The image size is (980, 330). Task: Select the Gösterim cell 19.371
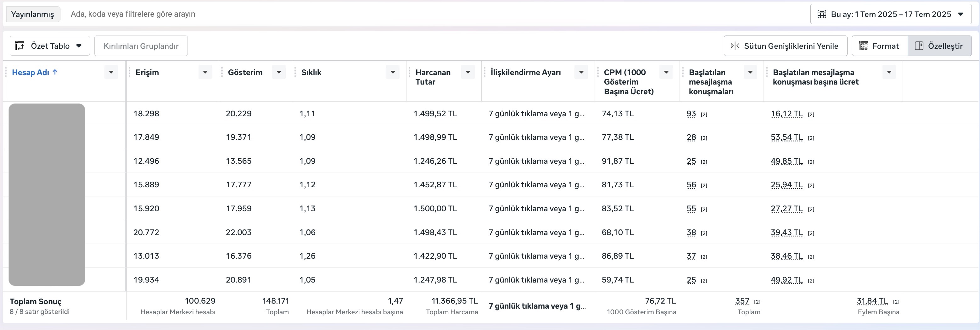[x=238, y=137]
